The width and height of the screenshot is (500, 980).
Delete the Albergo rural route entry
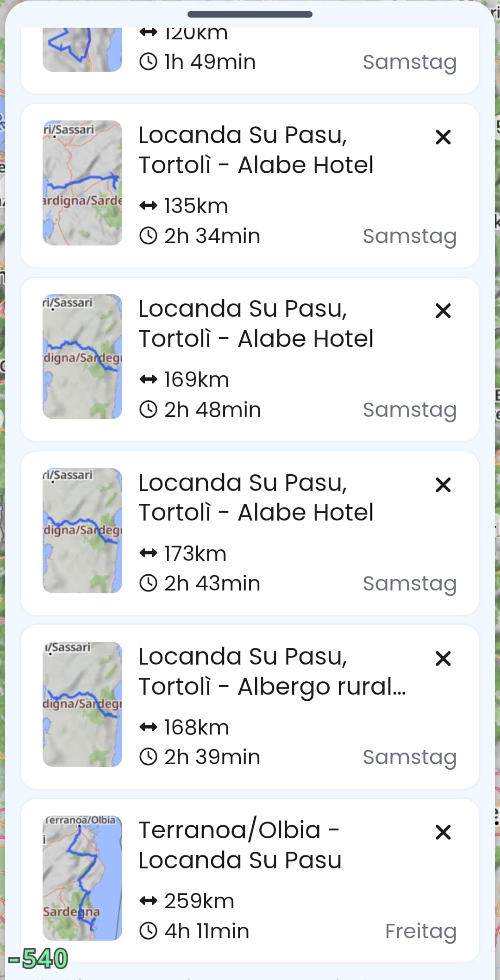[x=443, y=659]
